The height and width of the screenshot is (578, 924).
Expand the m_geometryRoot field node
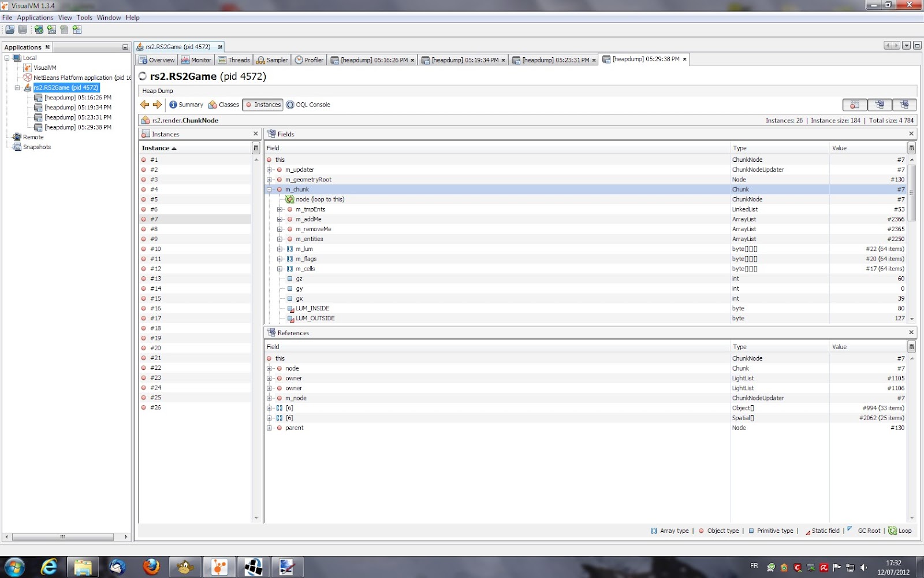coord(269,180)
